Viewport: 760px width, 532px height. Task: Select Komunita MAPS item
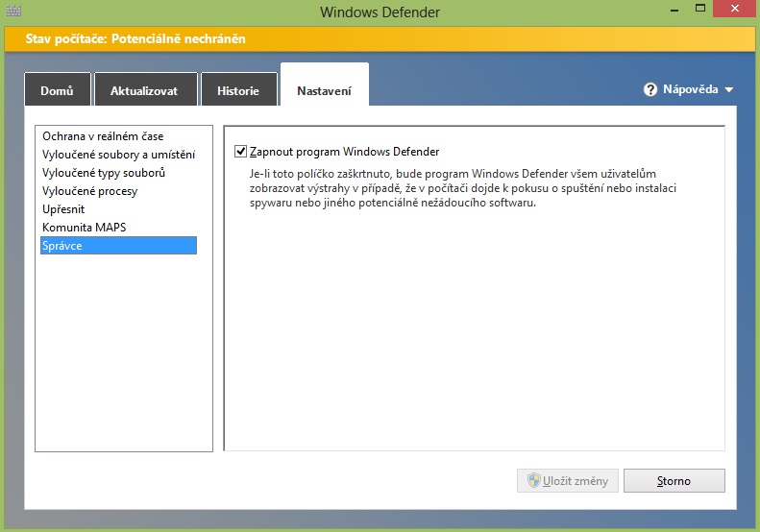[x=85, y=228]
